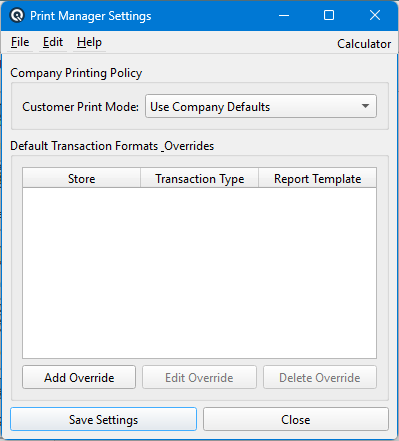Maximize the Print Manager Settings window

click(x=329, y=15)
